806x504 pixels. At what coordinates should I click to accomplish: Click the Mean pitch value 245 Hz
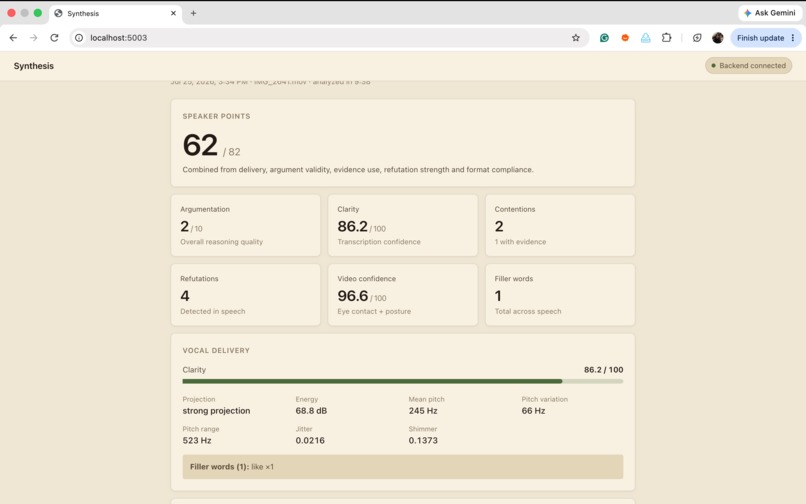click(423, 410)
